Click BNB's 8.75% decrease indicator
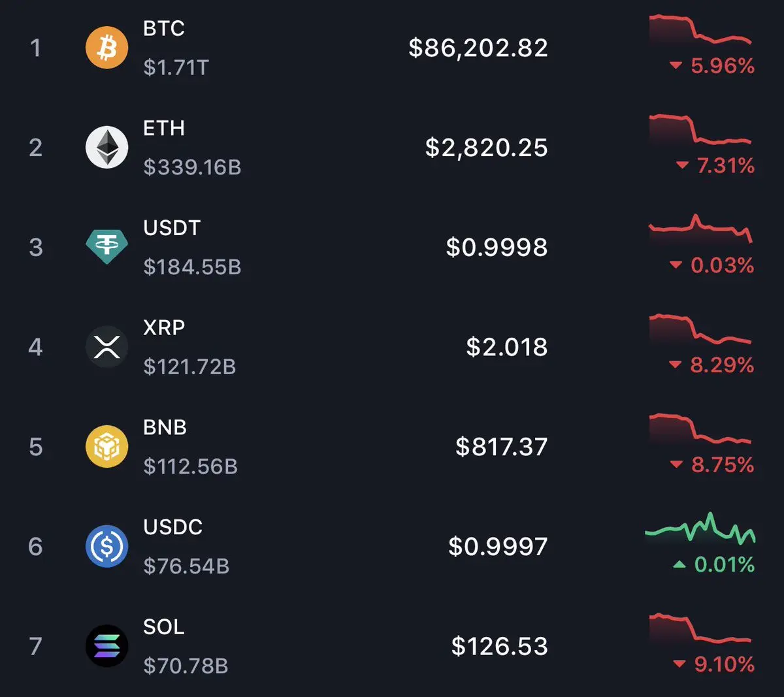This screenshot has height=697, width=784. pos(713,465)
